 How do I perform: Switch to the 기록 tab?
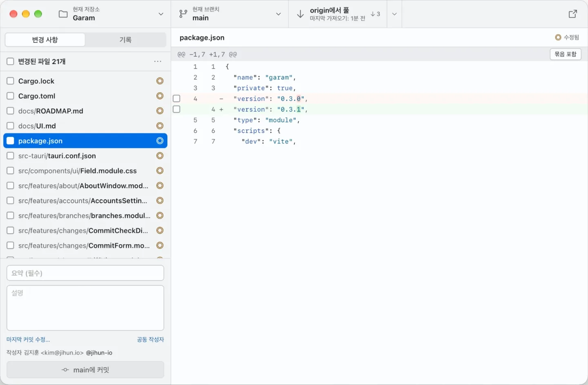(x=125, y=40)
